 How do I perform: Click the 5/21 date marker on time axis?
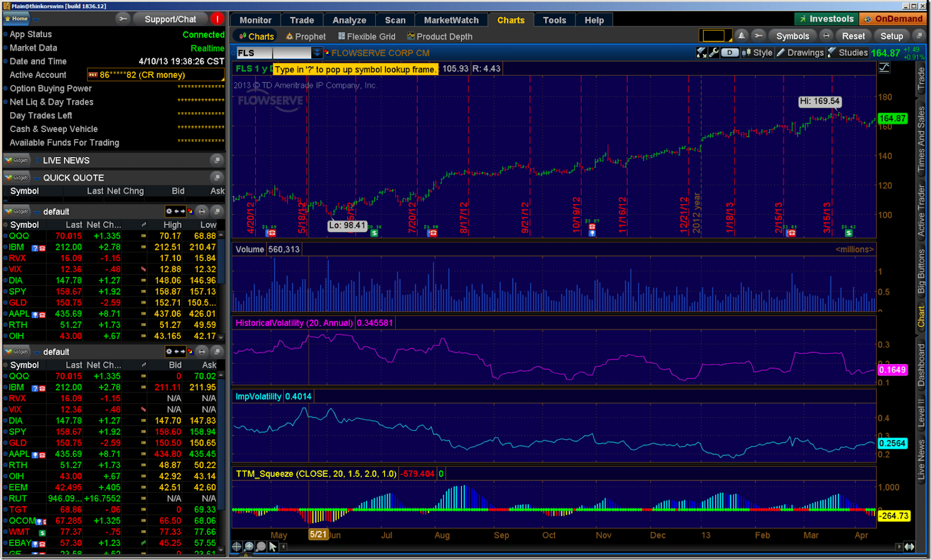(318, 534)
